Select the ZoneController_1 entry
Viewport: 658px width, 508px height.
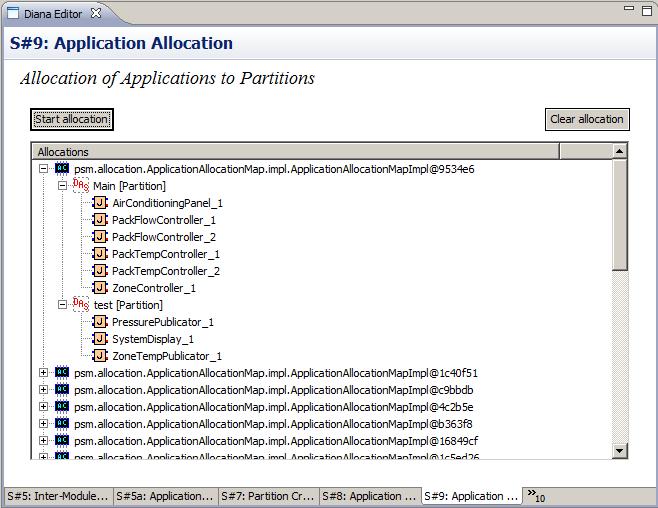tap(154, 288)
